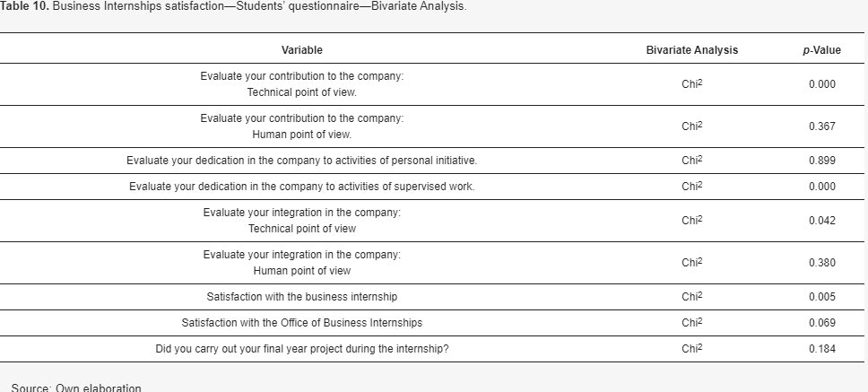Click p-value 0.367 cell
This screenshot has width=868, height=392.
pos(822,126)
